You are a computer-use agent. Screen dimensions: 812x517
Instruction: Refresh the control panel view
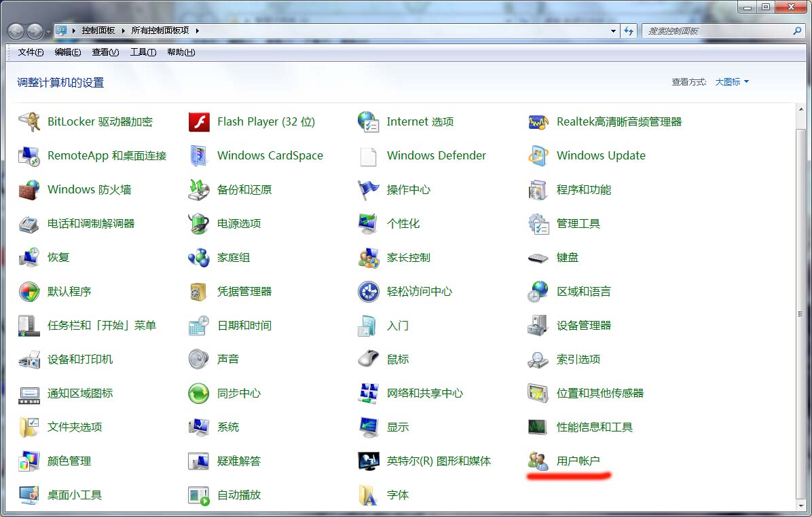coord(629,31)
